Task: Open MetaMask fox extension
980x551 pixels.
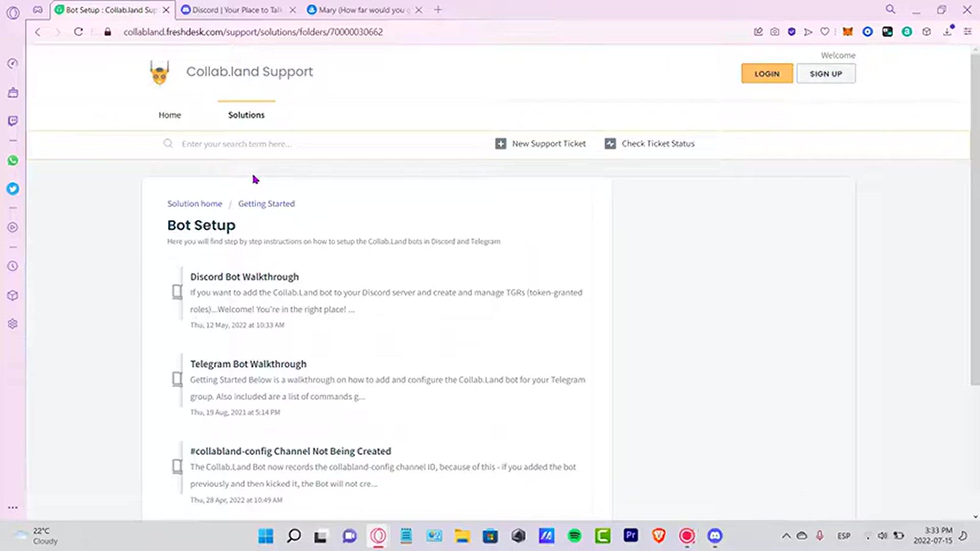Action: pyautogui.click(x=848, y=32)
